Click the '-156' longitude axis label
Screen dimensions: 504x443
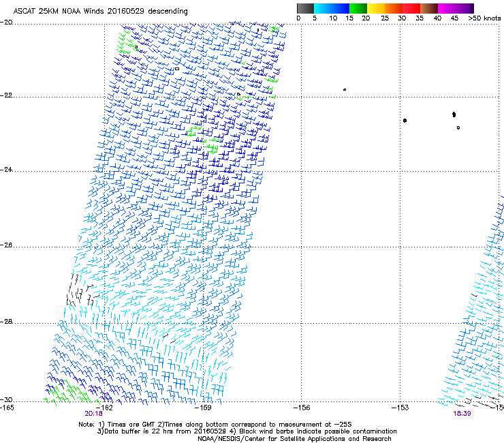pyautogui.click(x=302, y=408)
